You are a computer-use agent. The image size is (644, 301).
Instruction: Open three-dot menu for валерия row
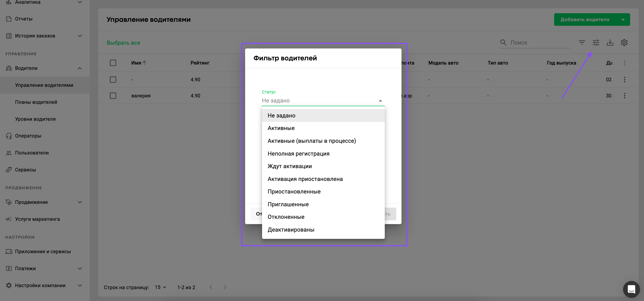click(x=624, y=96)
